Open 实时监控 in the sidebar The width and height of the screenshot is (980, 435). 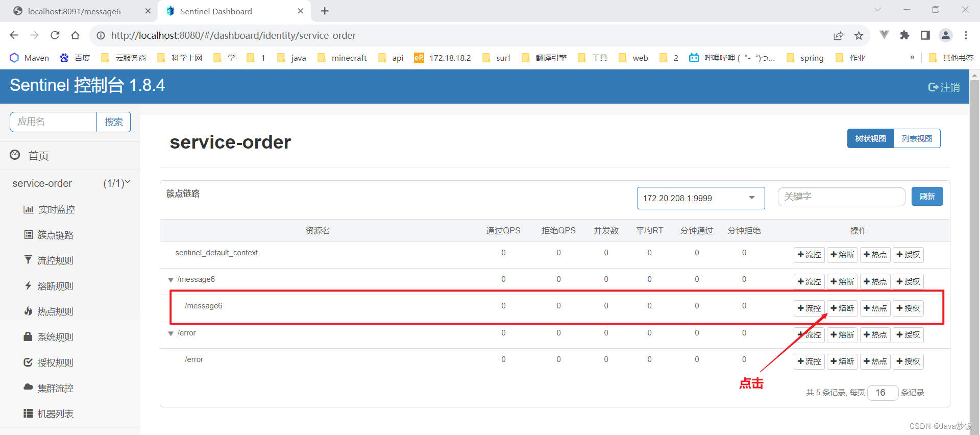point(49,209)
